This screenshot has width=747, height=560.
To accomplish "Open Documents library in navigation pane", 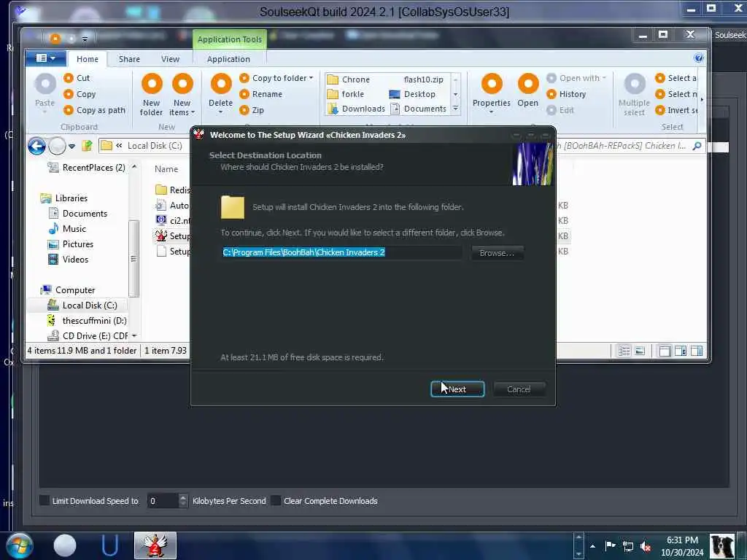I will [78, 214].
